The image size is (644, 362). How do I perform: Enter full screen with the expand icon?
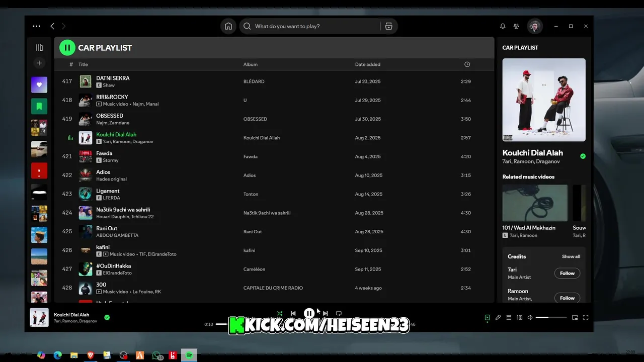(x=586, y=317)
